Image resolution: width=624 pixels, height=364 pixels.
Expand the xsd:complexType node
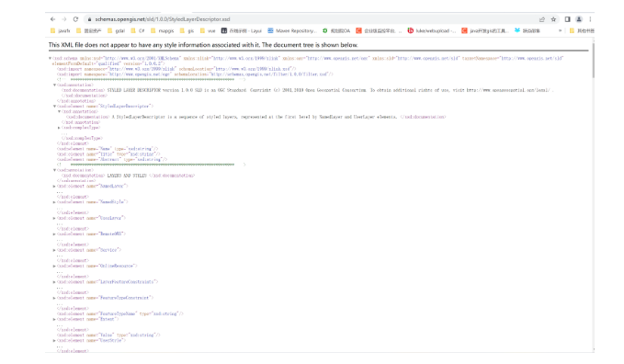pyautogui.click(x=59, y=128)
